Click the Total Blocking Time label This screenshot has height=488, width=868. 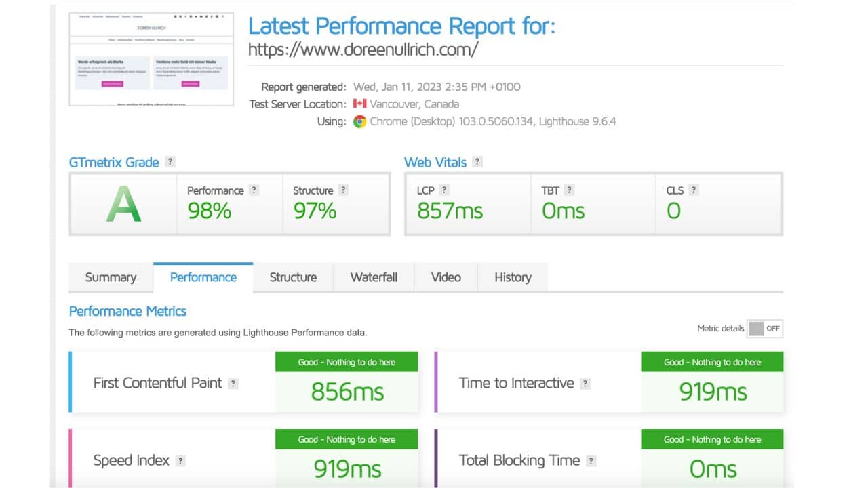[x=519, y=460]
